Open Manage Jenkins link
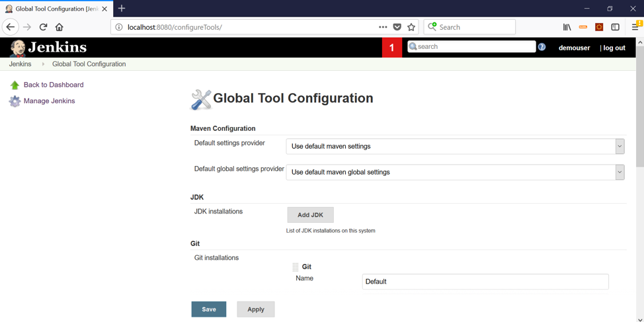The height and width of the screenshot is (322, 644). 50,101
